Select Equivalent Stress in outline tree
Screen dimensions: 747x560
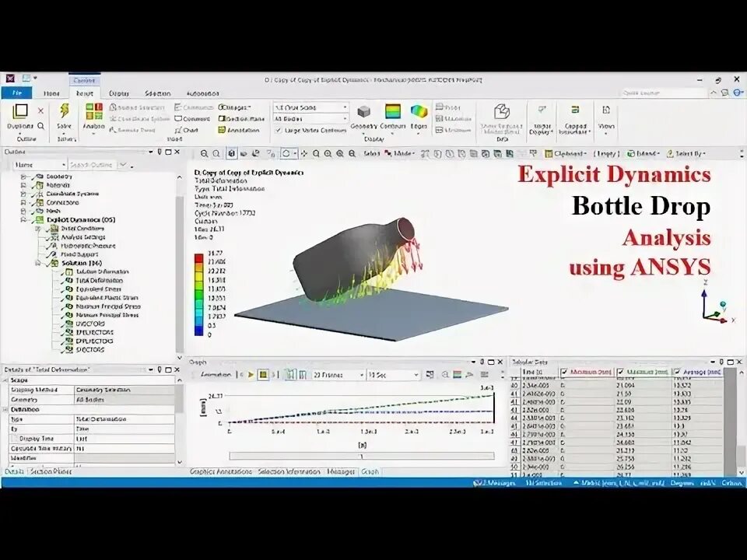tap(98, 289)
